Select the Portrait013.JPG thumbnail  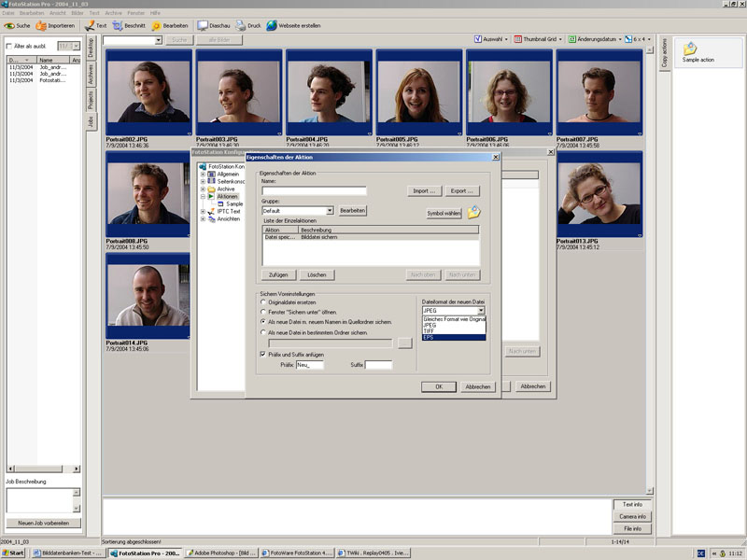599,194
